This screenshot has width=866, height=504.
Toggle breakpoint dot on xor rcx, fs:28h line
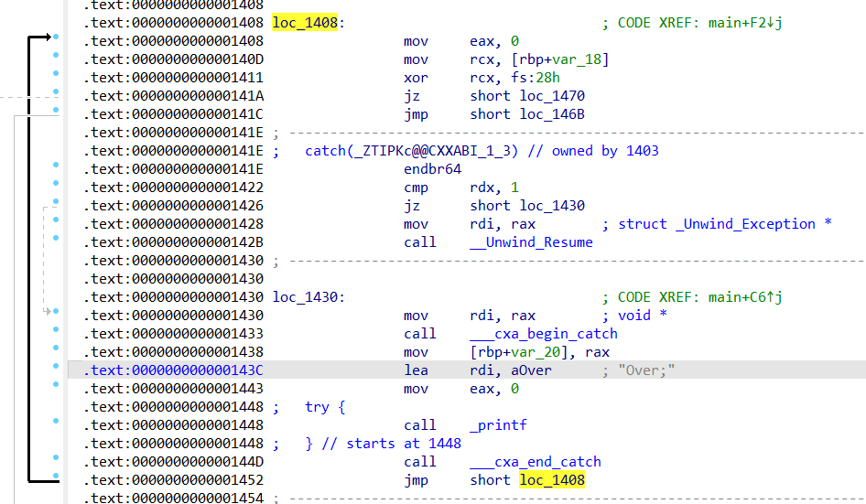point(56,74)
